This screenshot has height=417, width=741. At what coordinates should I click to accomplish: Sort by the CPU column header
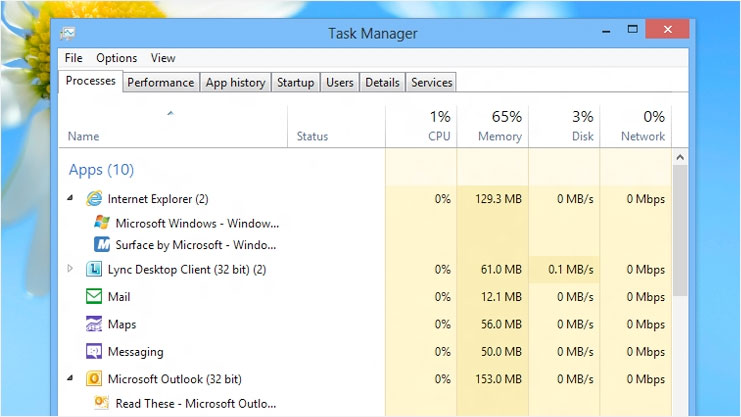coord(421,126)
